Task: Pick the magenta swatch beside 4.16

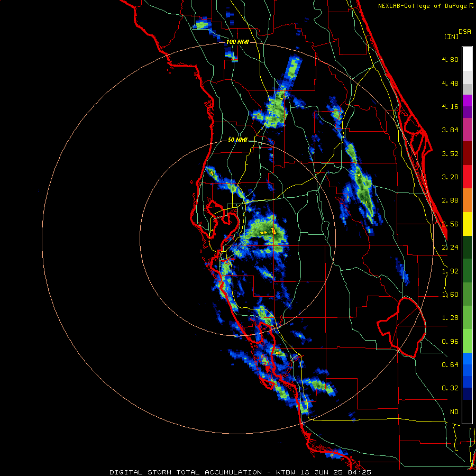Action: pos(467,100)
